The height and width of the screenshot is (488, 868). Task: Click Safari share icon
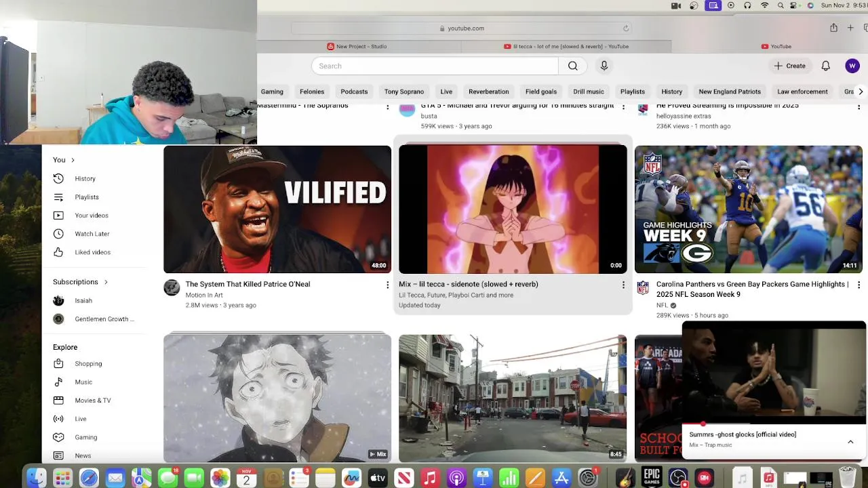coord(833,28)
